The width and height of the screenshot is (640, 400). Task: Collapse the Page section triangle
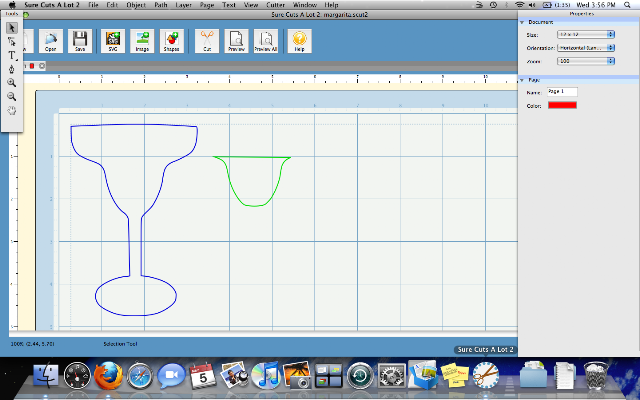pyautogui.click(x=522, y=80)
